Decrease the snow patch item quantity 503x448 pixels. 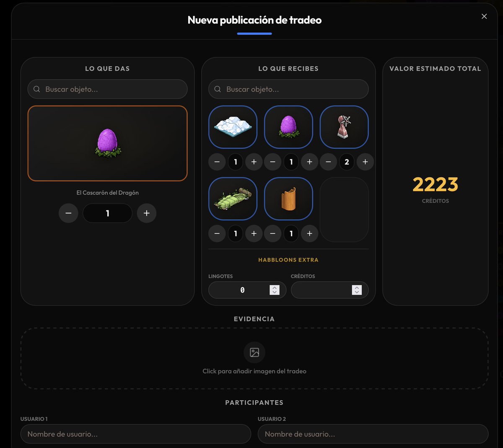click(217, 162)
